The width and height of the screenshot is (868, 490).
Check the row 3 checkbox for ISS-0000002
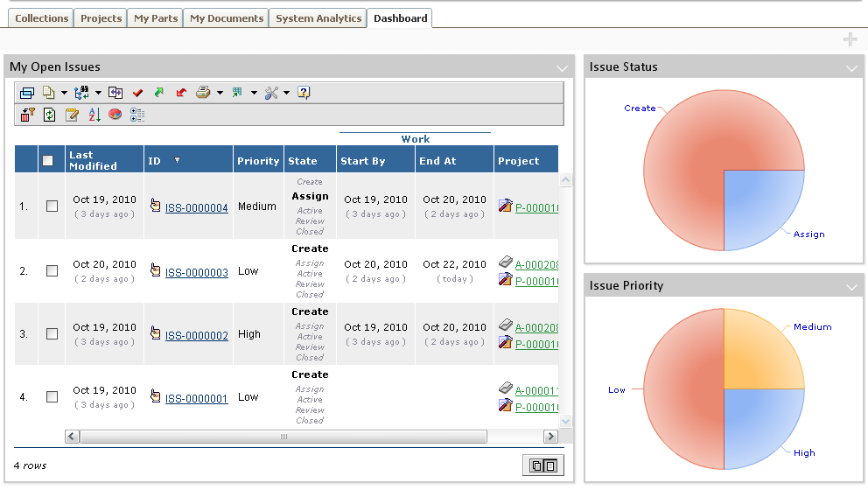point(52,334)
